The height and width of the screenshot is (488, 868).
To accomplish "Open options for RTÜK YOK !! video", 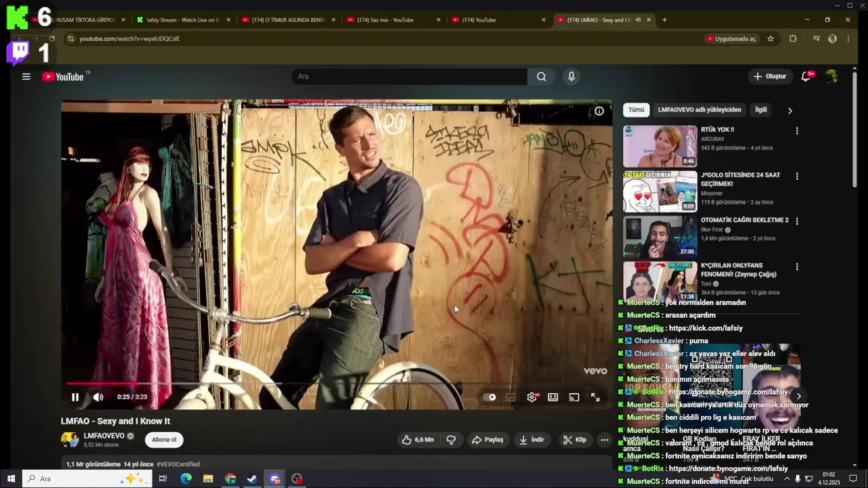I will point(797,131).
